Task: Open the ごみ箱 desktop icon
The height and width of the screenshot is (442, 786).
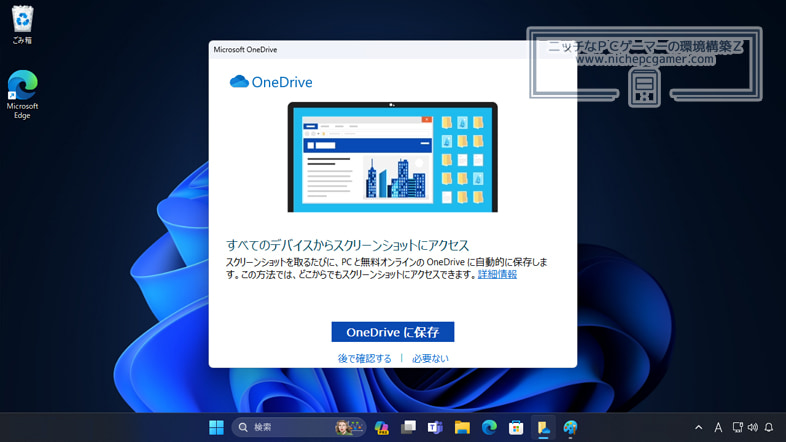Action: 22,25
